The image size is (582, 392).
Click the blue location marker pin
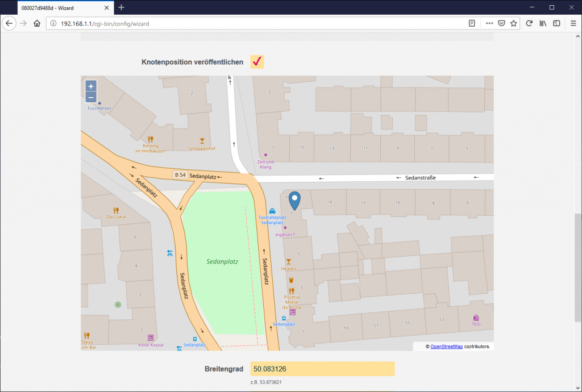(x=294, y=201)
